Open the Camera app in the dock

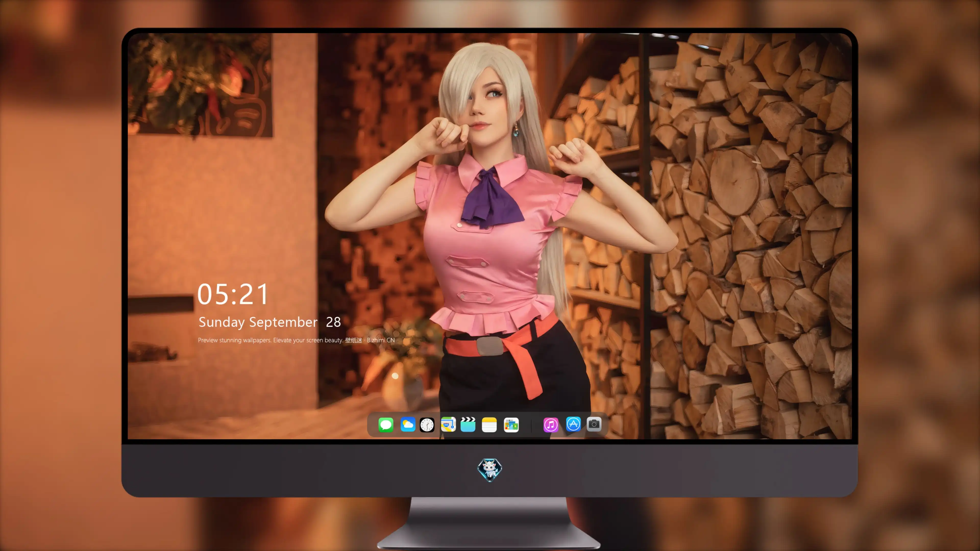594,424
